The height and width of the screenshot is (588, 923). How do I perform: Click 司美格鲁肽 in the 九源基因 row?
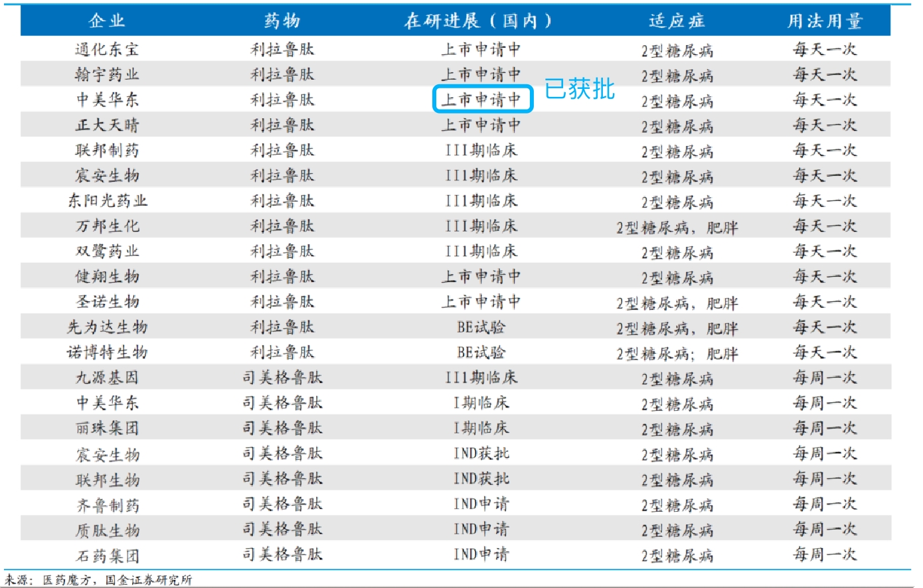282,378
